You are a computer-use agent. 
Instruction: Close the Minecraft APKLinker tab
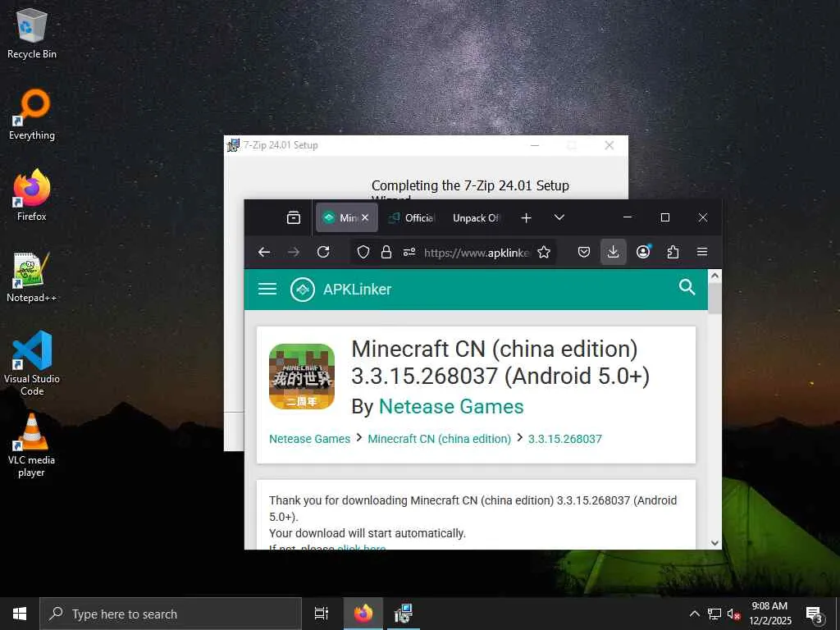point(365,217)
